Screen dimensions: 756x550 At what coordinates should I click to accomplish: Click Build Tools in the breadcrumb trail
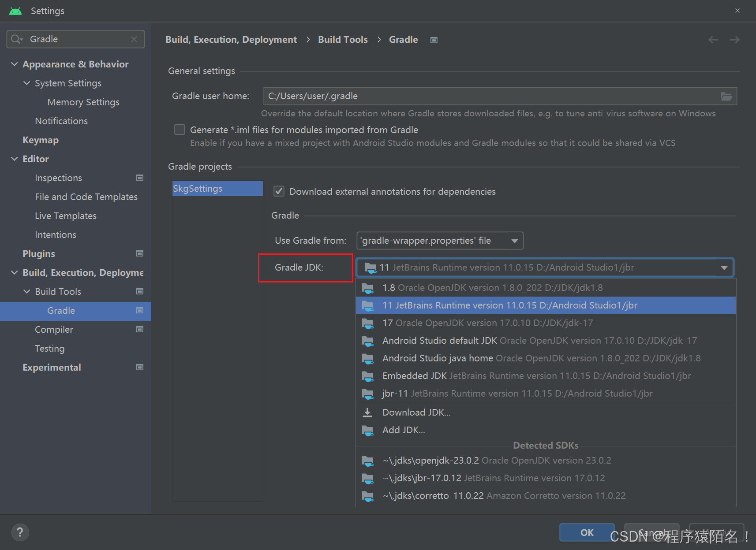pyautogui.click(x=343, y=39)
